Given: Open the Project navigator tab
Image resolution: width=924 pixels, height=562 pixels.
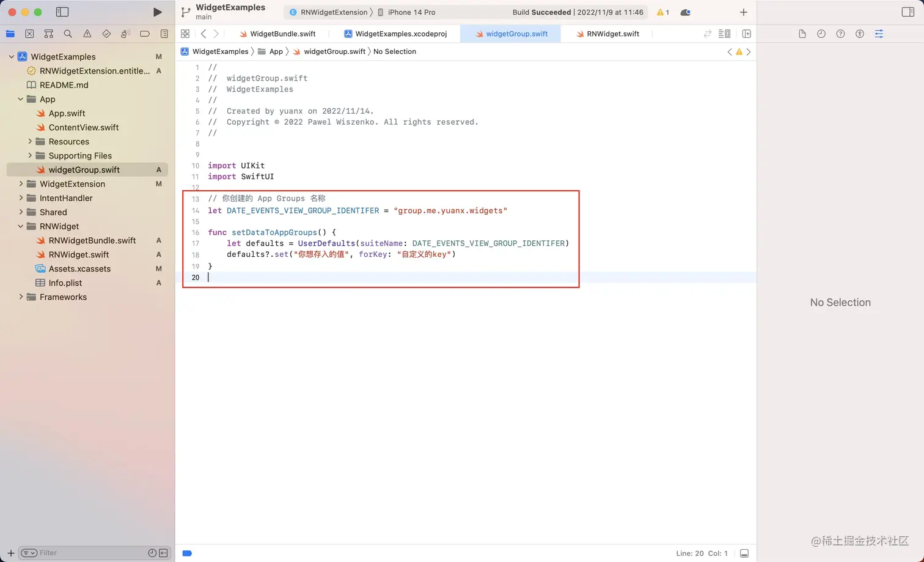Looking at the screenshot, I should (x=10, y=34).
